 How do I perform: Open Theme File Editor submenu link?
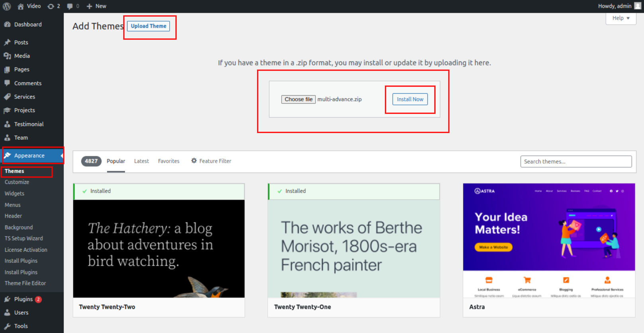pos(25,283)
